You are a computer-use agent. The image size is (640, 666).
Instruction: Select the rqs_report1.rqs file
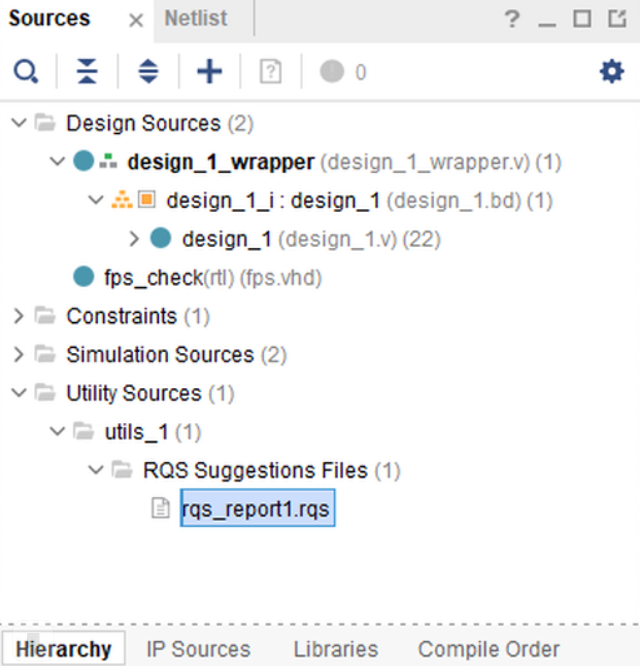click(x=256, y=510)
